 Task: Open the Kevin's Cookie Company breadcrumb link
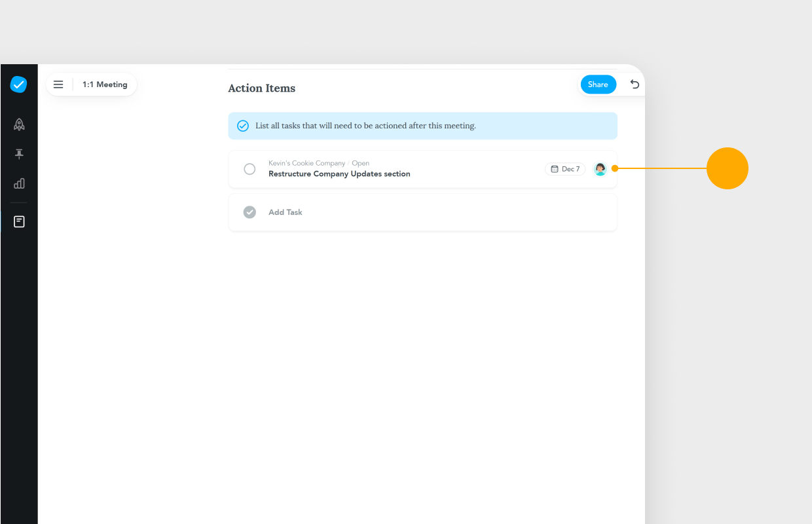(x=306, y=163)
